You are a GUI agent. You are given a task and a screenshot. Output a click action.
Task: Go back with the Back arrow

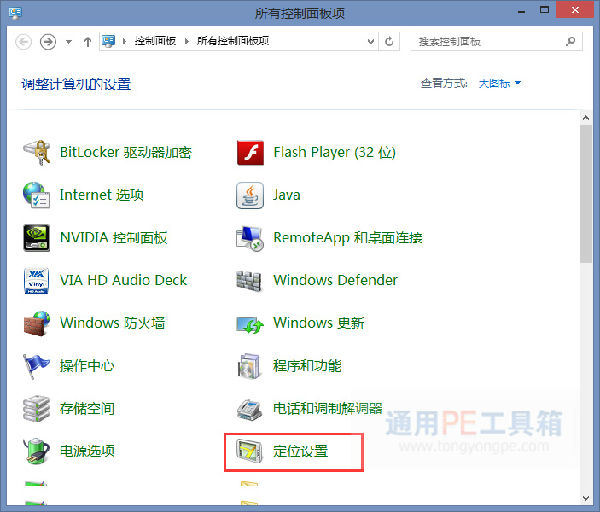tap(23, 41)
